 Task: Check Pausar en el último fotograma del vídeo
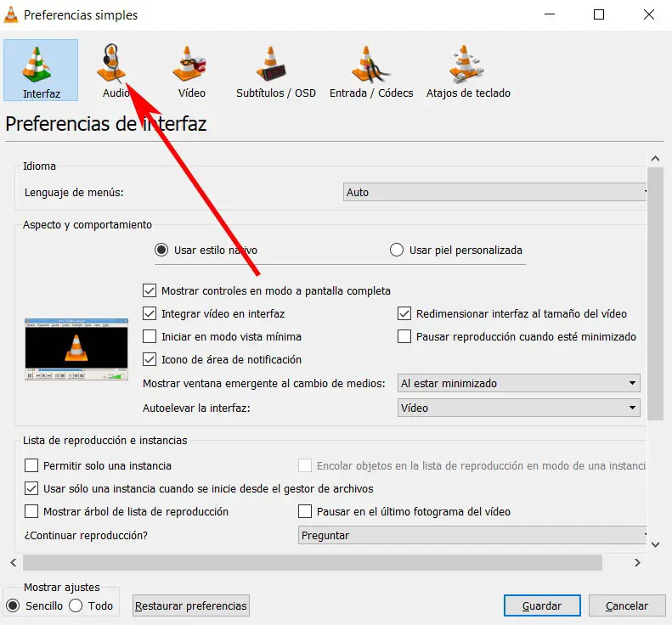coord(305,511)
